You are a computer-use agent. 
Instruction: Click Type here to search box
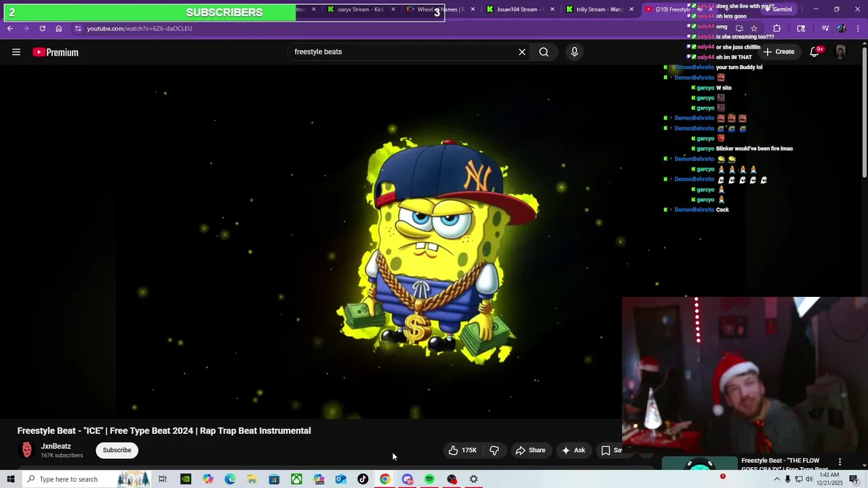[x=87, y=479]
